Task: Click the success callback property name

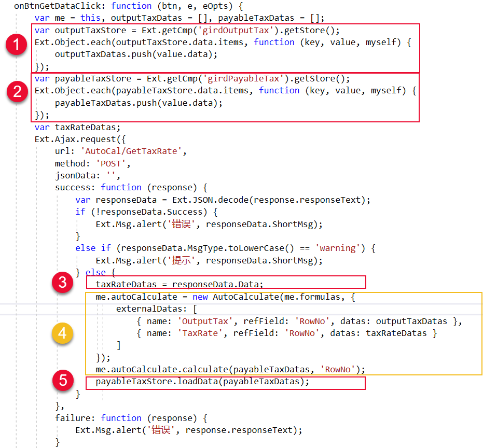Action: coord(75,187)
